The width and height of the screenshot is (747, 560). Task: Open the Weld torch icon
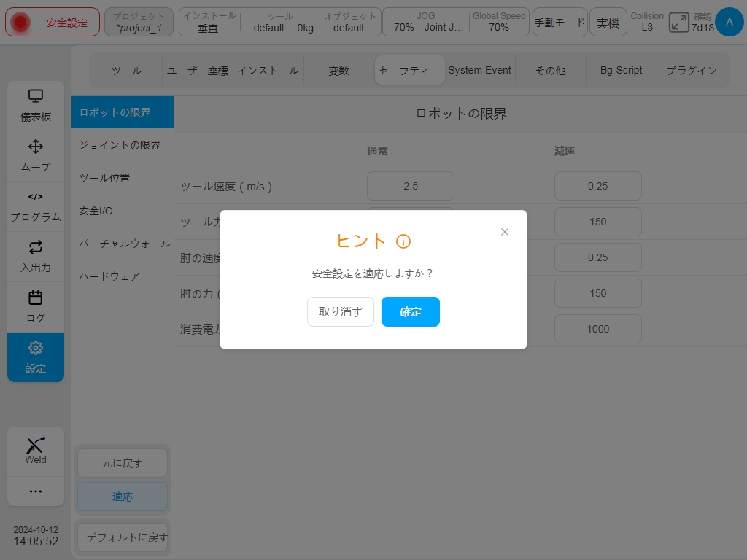[36, 446]
